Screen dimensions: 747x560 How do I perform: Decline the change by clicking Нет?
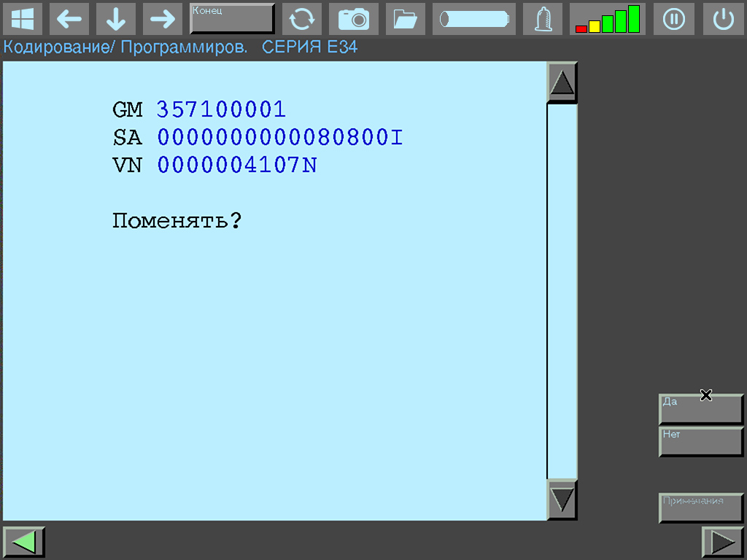[x=700, y=442]
